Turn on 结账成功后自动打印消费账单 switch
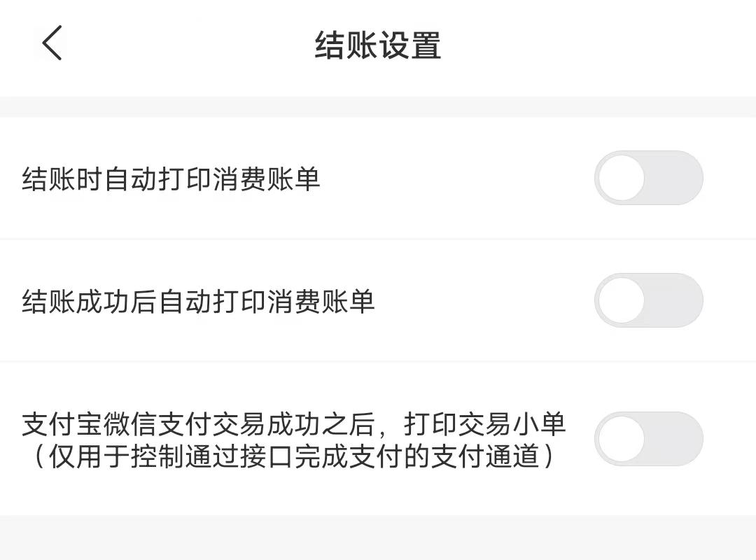The width and height of the screenshot is (756, 560). point(648,300)
